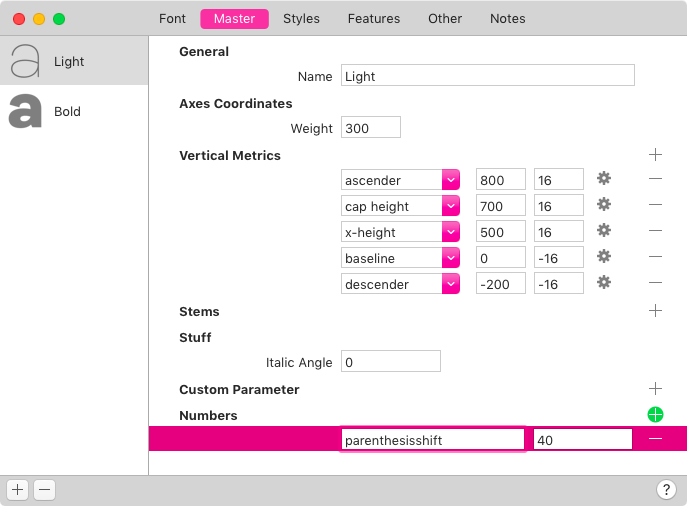Open the ascender metric type dropdown
Image resolution: width=687 pixels, height=506 pixels.
pyautogui.click(x=450, y=180)
